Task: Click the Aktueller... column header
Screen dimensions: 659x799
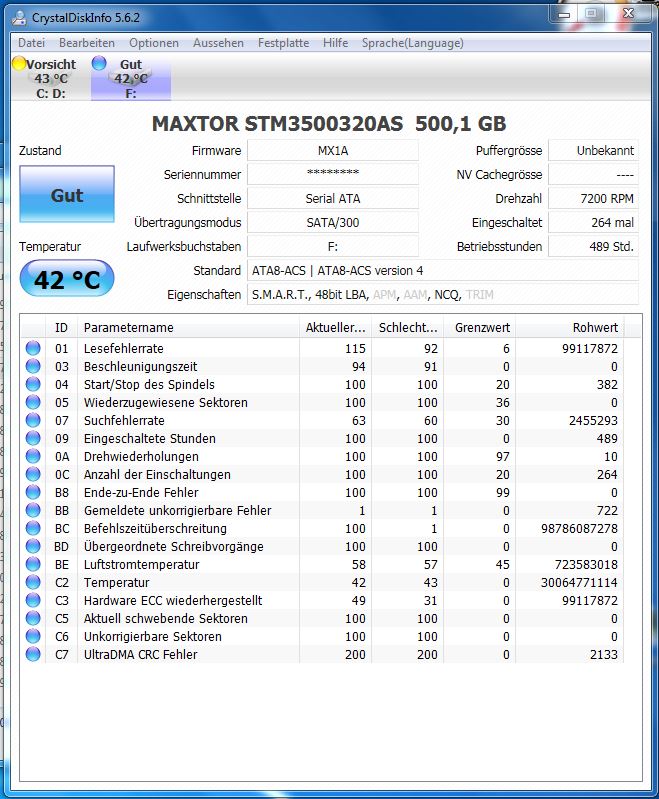Action: (335, 327)
